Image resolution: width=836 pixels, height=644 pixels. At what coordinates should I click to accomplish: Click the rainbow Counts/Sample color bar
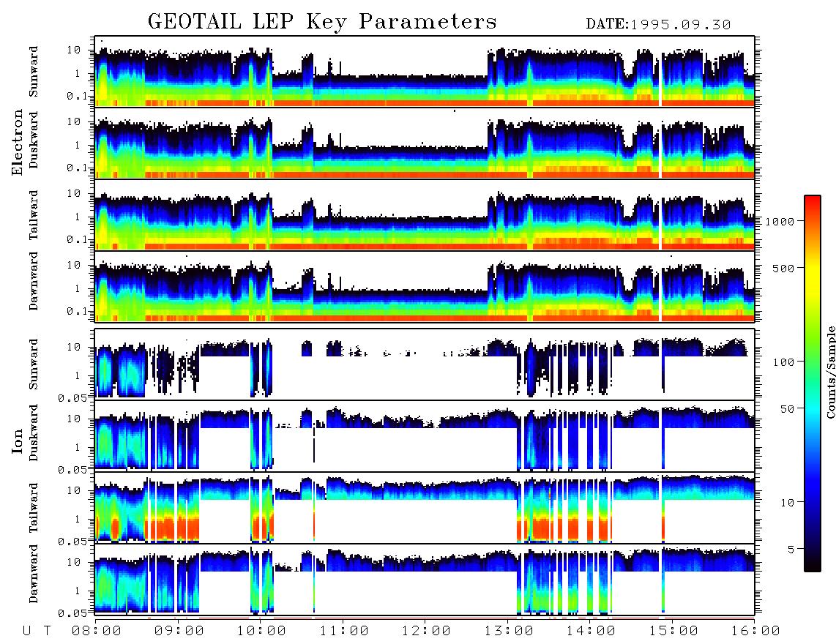pyautogui.click(x=813, y=383)
